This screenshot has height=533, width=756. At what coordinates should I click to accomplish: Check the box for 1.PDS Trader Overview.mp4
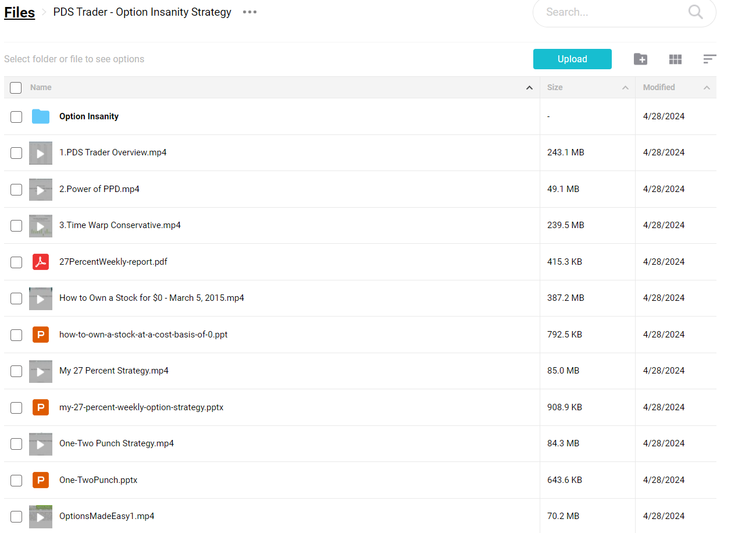coord(16,153)
